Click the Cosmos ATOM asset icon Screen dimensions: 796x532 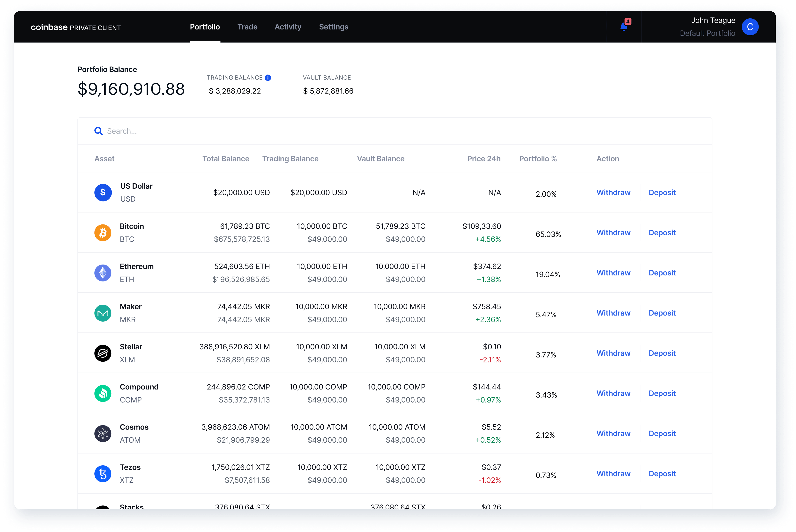click(x=103, y=433)
